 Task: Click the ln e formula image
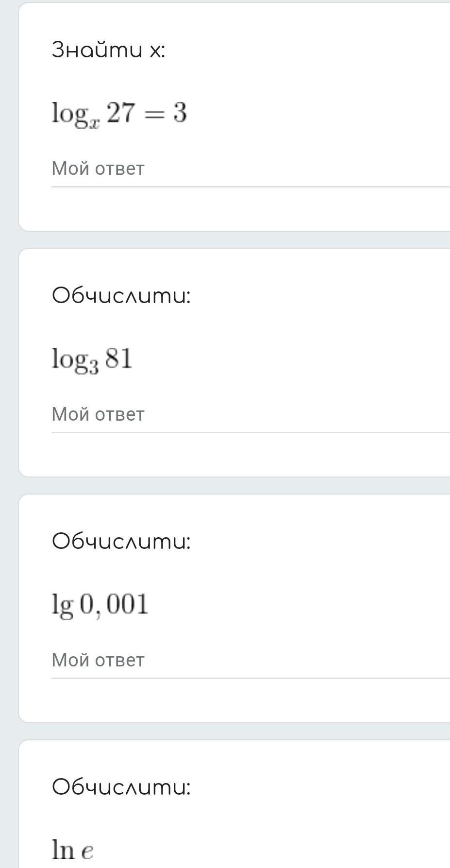(72, 850)
